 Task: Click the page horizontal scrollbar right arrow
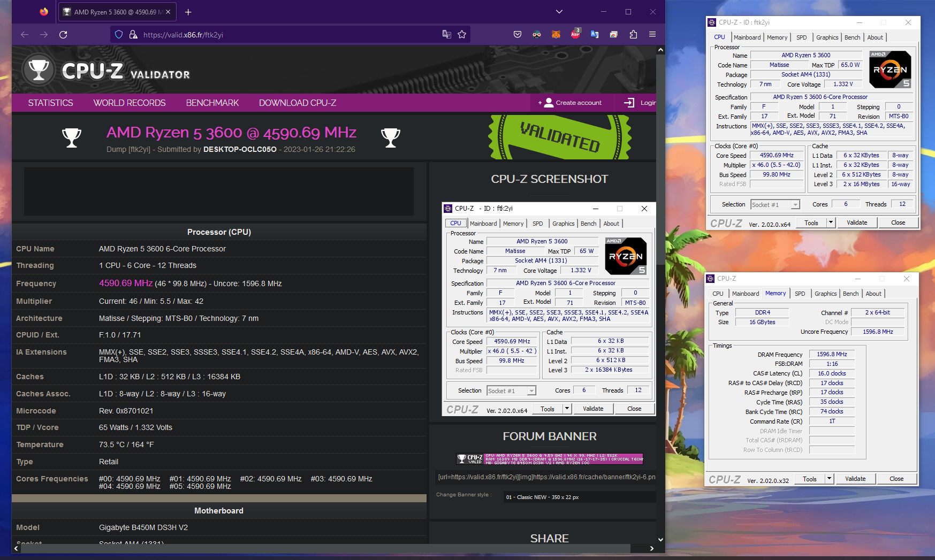[x=651, y=548]
